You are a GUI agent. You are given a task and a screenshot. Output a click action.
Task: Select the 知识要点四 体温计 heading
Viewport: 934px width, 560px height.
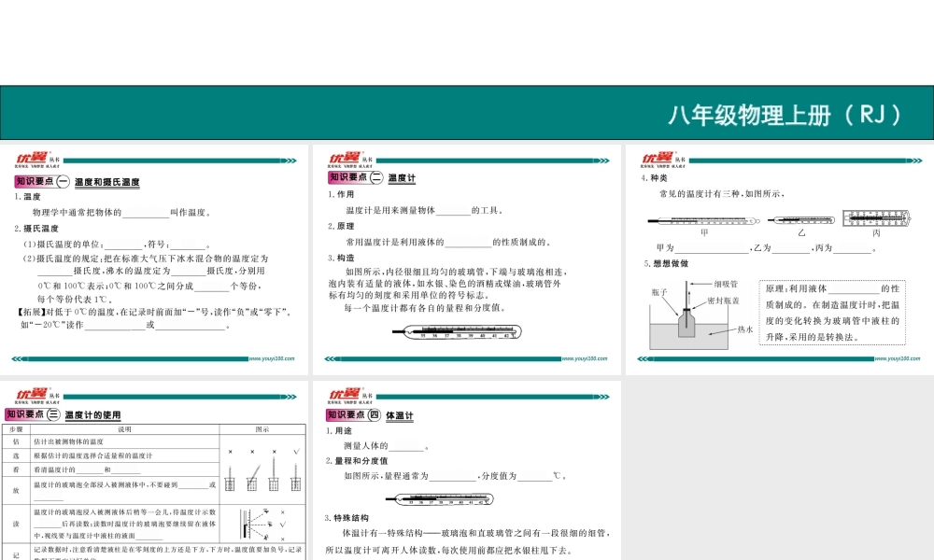(x=370, y=415)
